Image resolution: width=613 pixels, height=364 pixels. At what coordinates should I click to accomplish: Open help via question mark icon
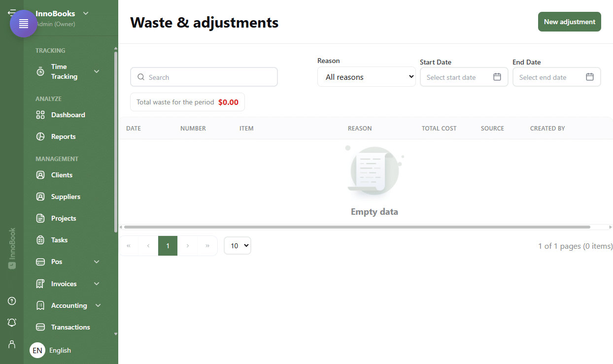coord(12,301)
